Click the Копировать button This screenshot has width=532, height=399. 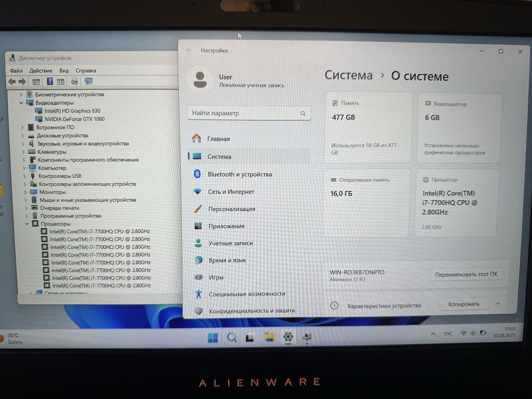(463, 304)
